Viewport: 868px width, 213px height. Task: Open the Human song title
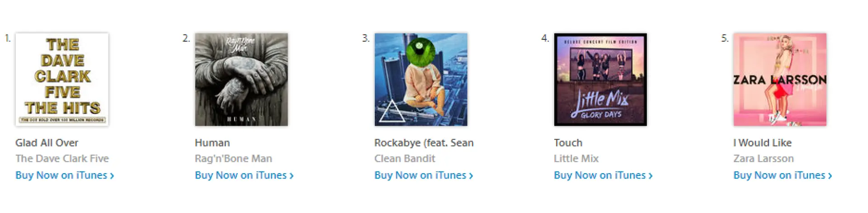212,143
